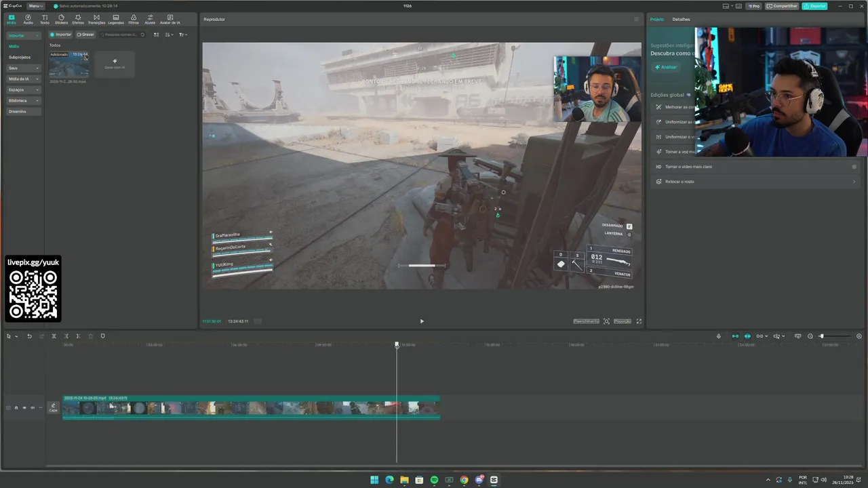The height and width of the screenshot is (488, 868).
Task: Select Mídia item in left sidebar
Action: [x=14, y=46]
